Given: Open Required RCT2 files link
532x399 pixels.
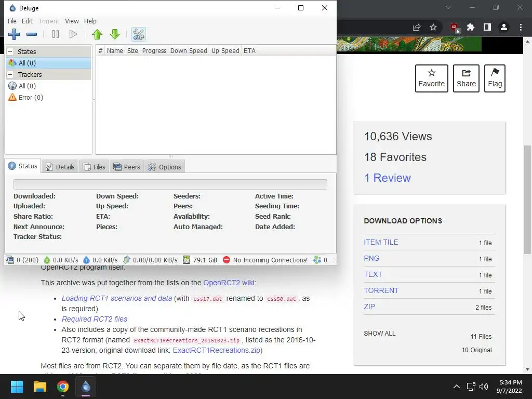Looking at the screenshot, I should tap(95, 319).
